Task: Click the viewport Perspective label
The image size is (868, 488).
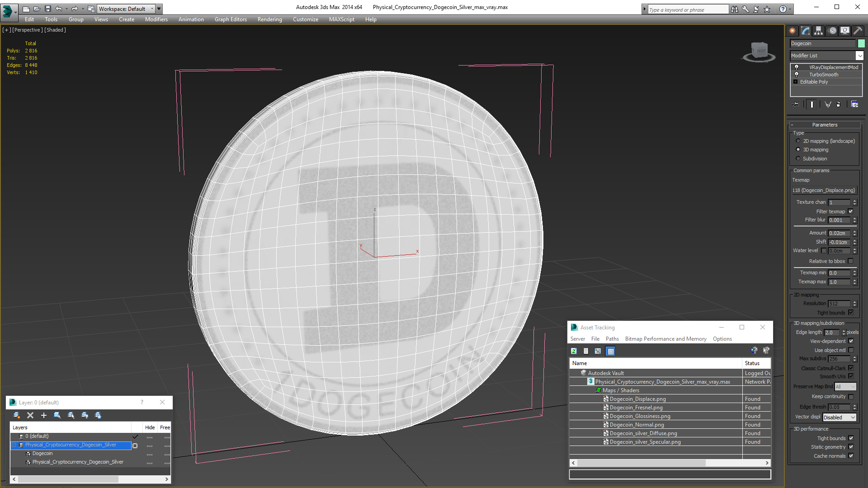Action: click(28, 30)
